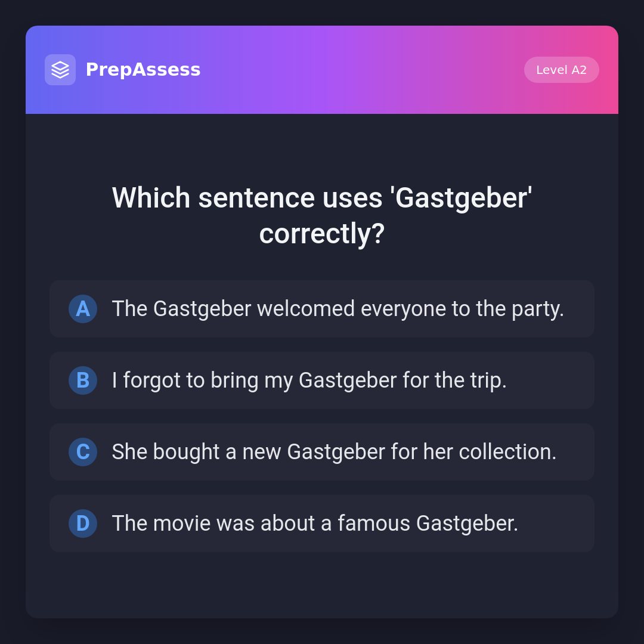Image resolution: width=644 pixels, height=644 pixels.
Task: Click the circled letter D badge
Action: [83, 524]
